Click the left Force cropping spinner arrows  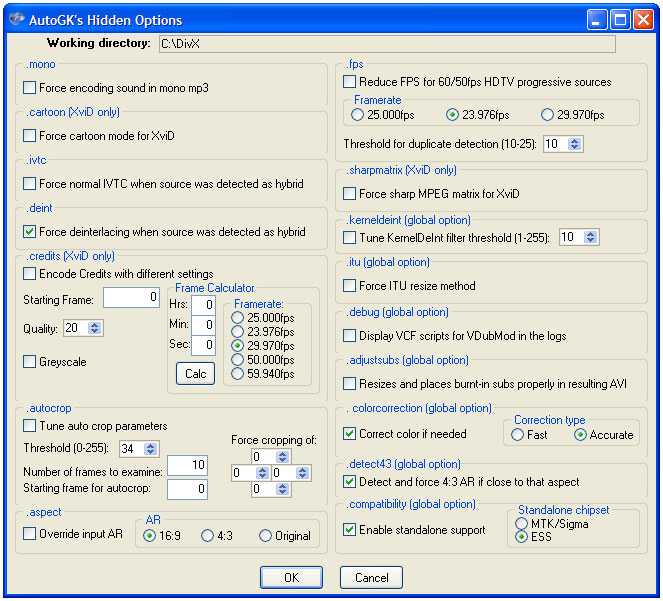pos(263,473)
